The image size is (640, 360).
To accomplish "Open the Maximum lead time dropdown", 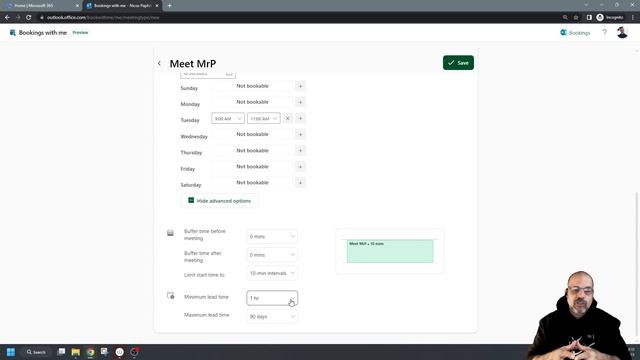I will point(272,316).
